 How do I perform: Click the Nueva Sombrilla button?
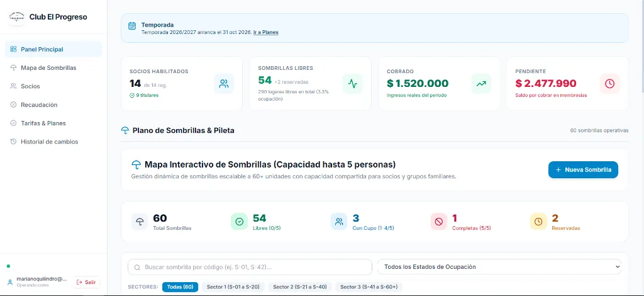click(x=583, y=170)
